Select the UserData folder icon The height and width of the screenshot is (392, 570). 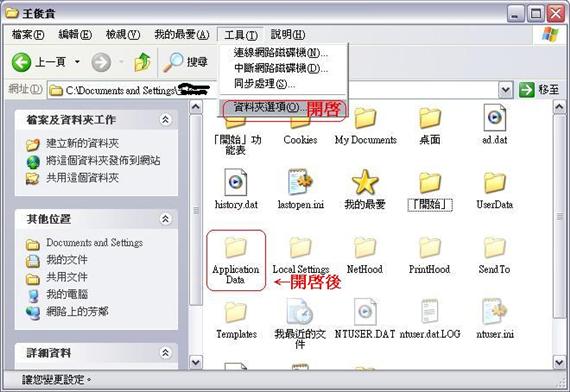tap(494, 183)
